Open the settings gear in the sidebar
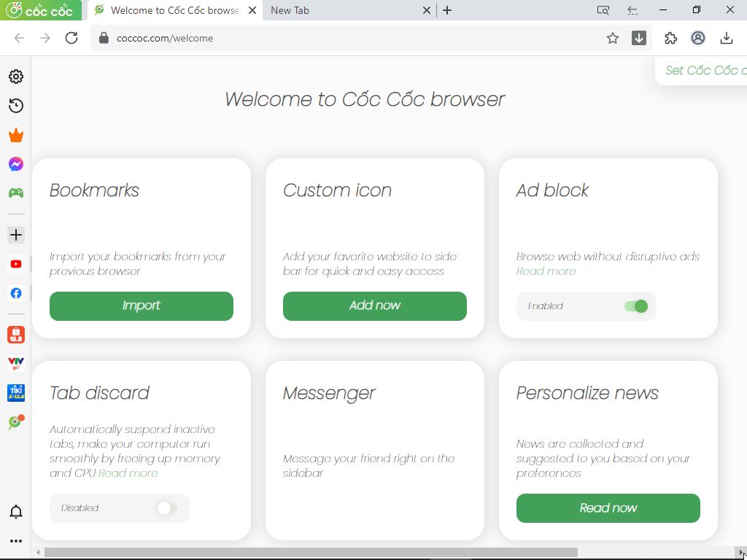Screen dimensions: 747x560 click(x=16, y=77)
